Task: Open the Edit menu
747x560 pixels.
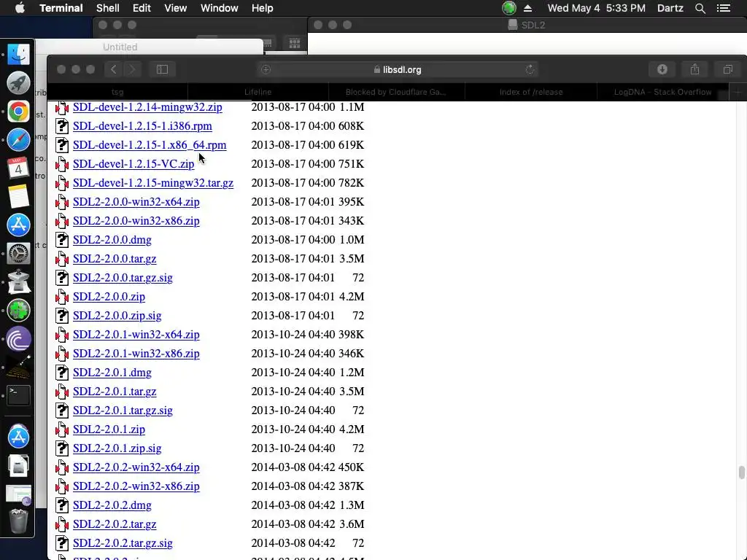Action: click(x=142, y=8)
